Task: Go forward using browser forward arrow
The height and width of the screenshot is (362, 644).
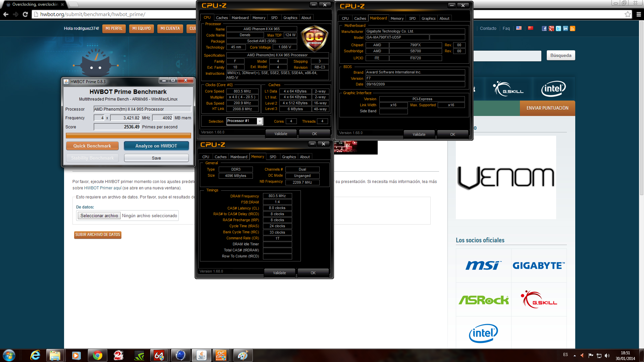Action: click(x=15, y=14)
